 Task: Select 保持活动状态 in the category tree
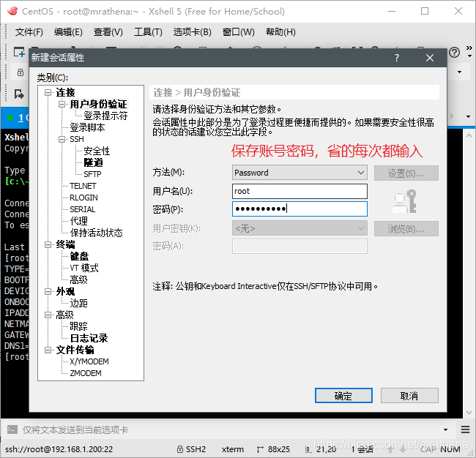[x=96, y=233]
